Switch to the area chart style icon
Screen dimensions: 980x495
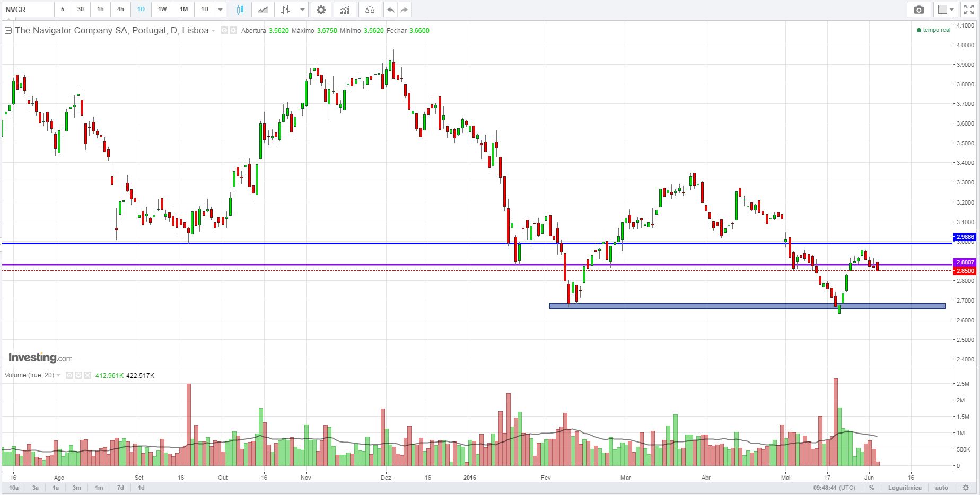[x=263, y=10]
